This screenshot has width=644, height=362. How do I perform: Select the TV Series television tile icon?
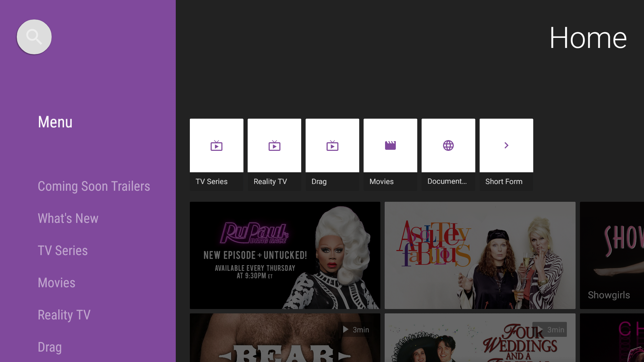coord(216,145)
